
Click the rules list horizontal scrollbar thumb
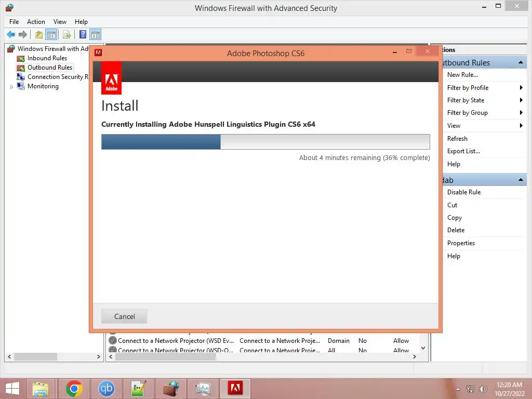point(166,356)
